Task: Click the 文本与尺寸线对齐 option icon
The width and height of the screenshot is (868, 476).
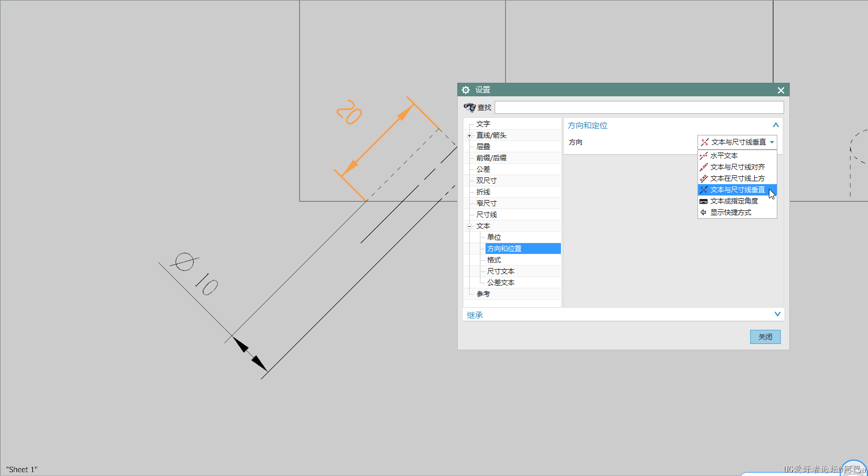Action: 704,167
